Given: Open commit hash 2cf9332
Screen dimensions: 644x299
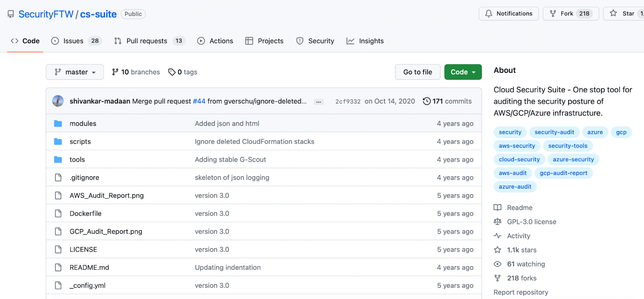Looking at the screenshot, I should tap(348, 102).
